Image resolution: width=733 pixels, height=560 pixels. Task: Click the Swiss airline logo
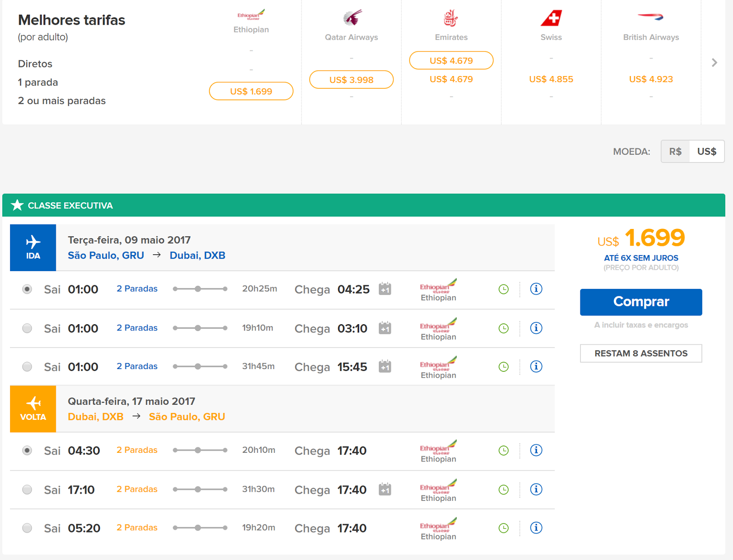click(551, 18)
